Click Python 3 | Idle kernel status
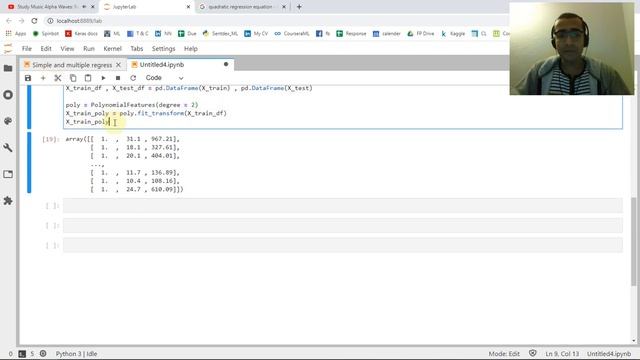Screen dimensions: 640x360 tap(76, 354)
